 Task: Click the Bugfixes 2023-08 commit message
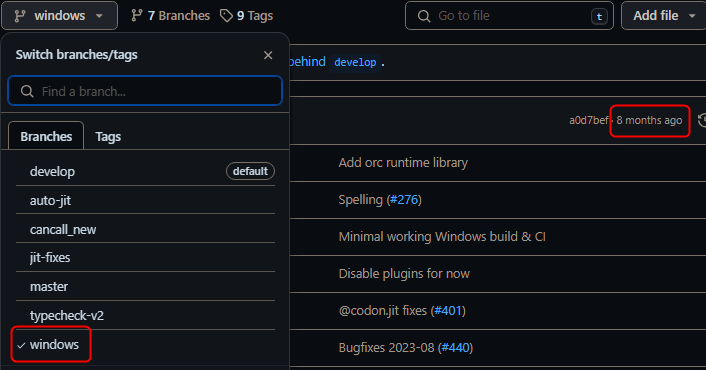386,347
